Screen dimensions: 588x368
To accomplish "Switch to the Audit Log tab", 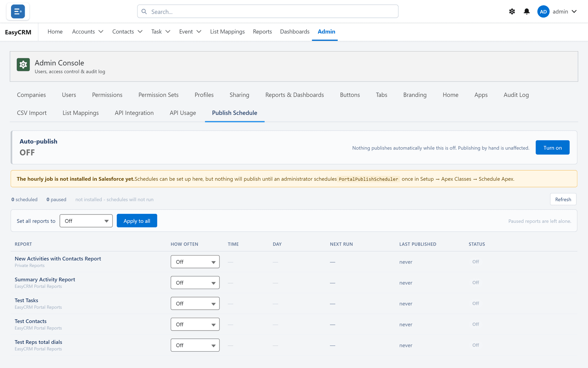I will click(x=516, y=95).
